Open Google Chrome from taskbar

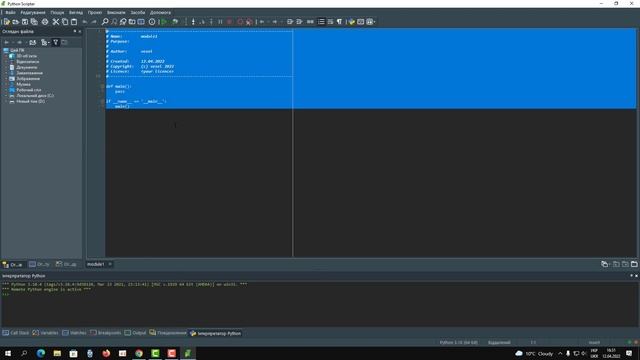pyautogui.click(x=139, y=353)
